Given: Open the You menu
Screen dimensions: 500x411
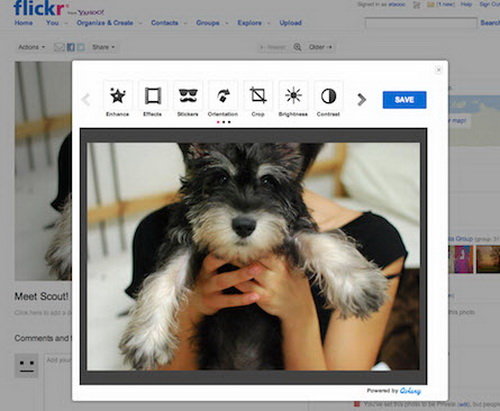Looking at the screenshot, I should pos(52,23).
